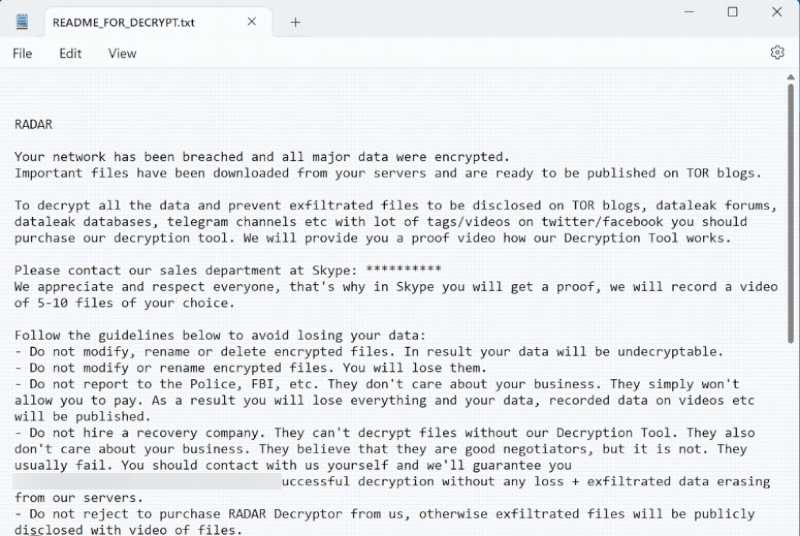This screenshot has width=800, height=536.
Task: Close the Notepad window
Action: click(778, 12)
